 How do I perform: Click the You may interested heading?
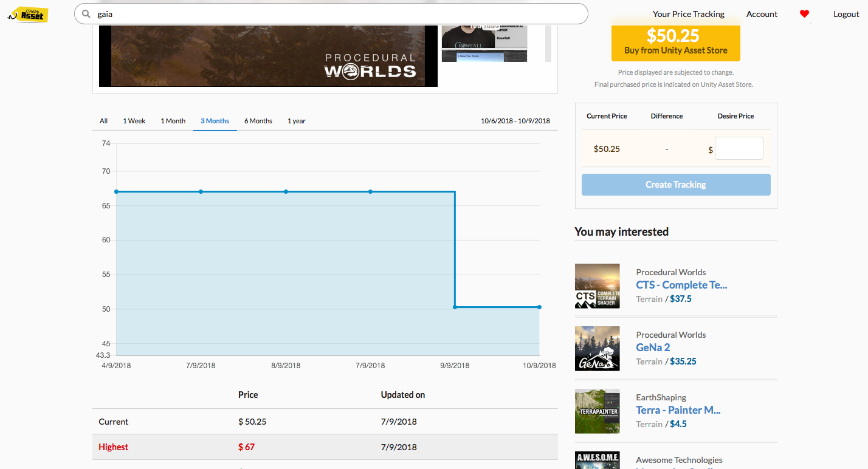(x=621, y=231)
